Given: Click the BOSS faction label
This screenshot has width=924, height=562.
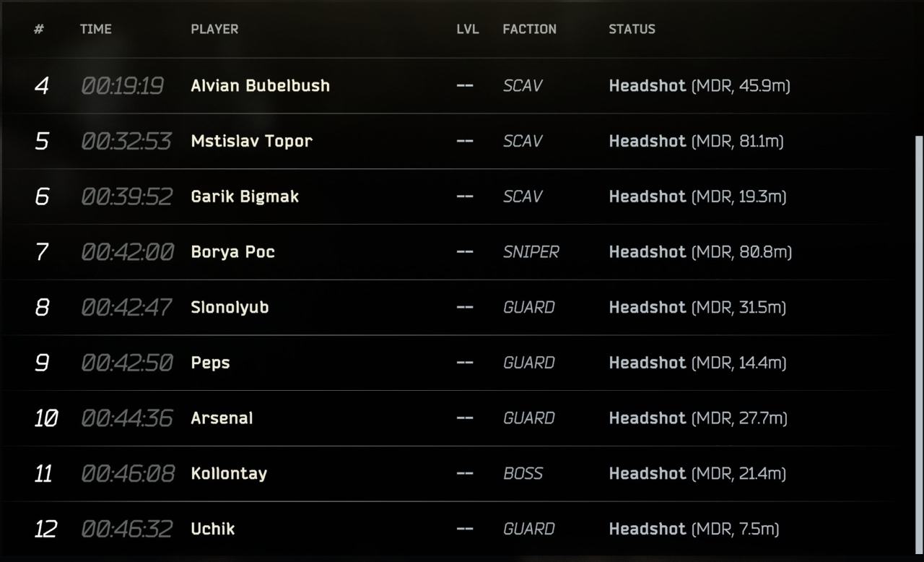Looking at the screenshot, I should pyautogui.click(x=523, y=473).
